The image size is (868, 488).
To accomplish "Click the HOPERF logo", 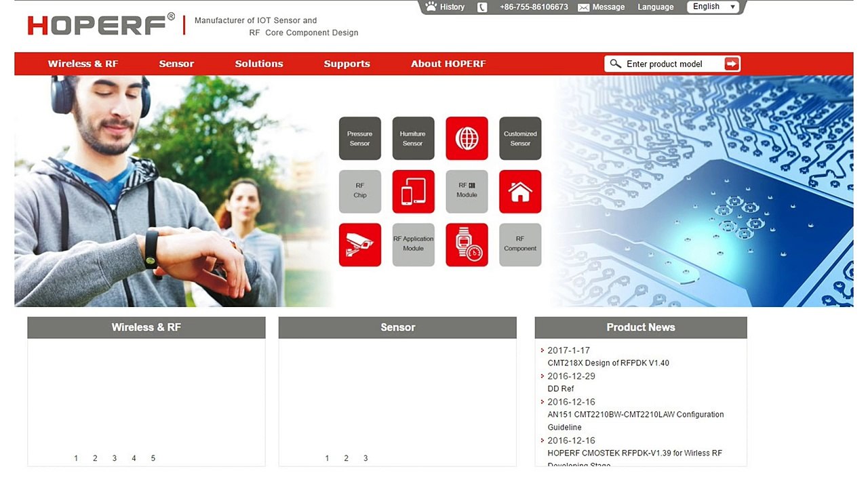I will 101,25.
